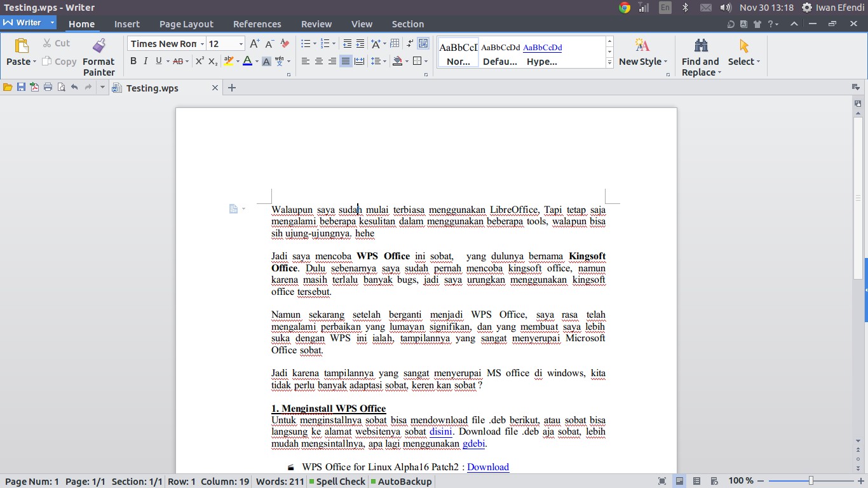
Task: Click the Download link for Alpha16 Patch2
Action: tap(488, 467)
